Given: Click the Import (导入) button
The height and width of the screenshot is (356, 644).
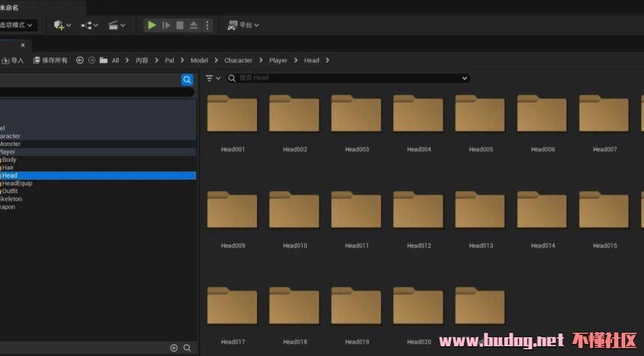Looking at the screenshot, I should pos(13,61).
